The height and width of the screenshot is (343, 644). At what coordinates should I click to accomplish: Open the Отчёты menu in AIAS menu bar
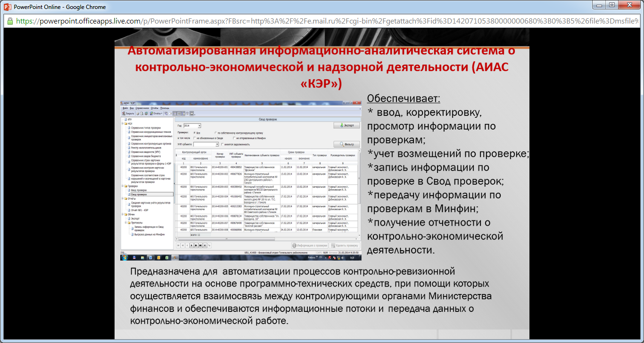click(154, 108)
